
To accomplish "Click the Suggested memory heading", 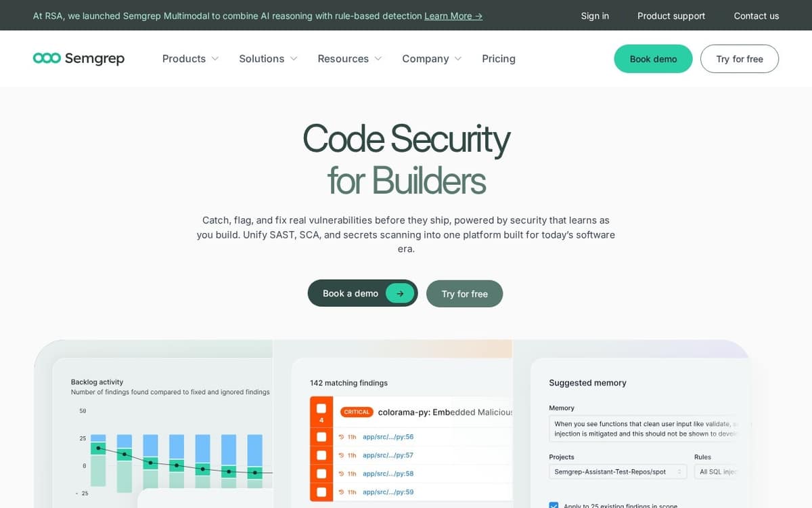I will click(587, 383).
